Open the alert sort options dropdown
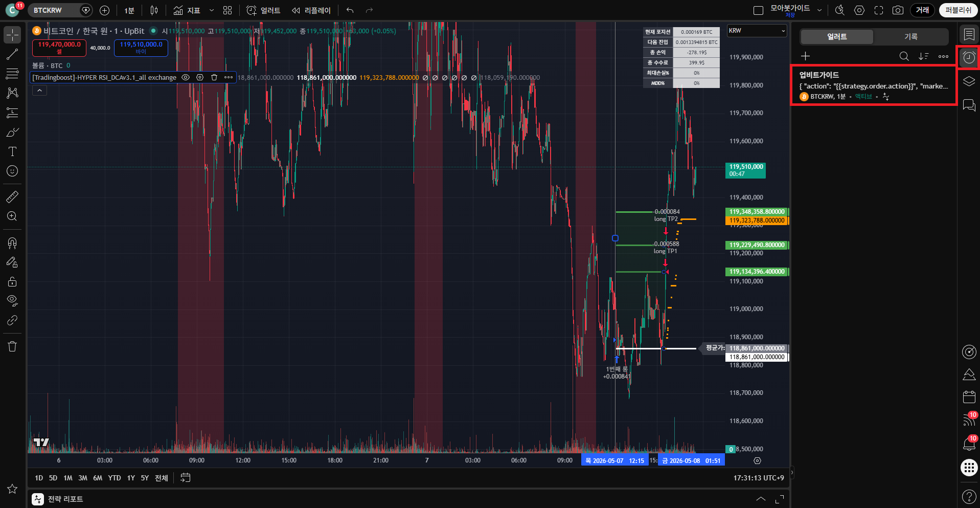The height and width of the screenshot is (508, 980). tap(923, 56)
